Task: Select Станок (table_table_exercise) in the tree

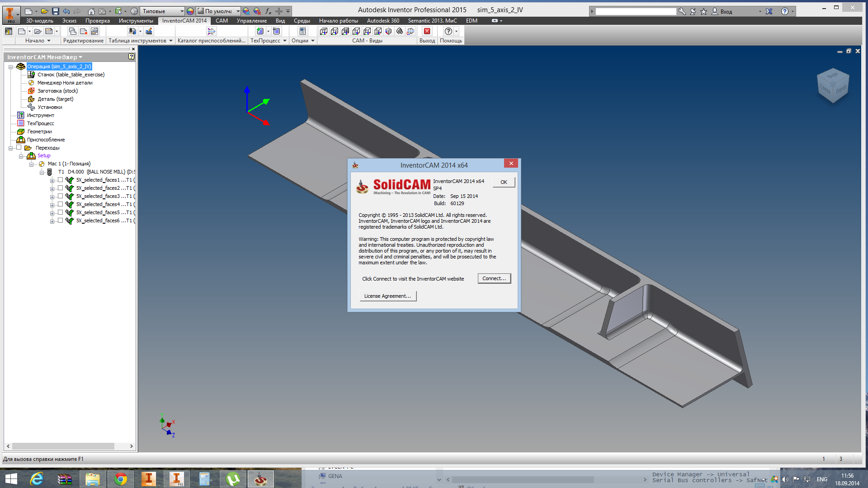Action: pos(71,75)
